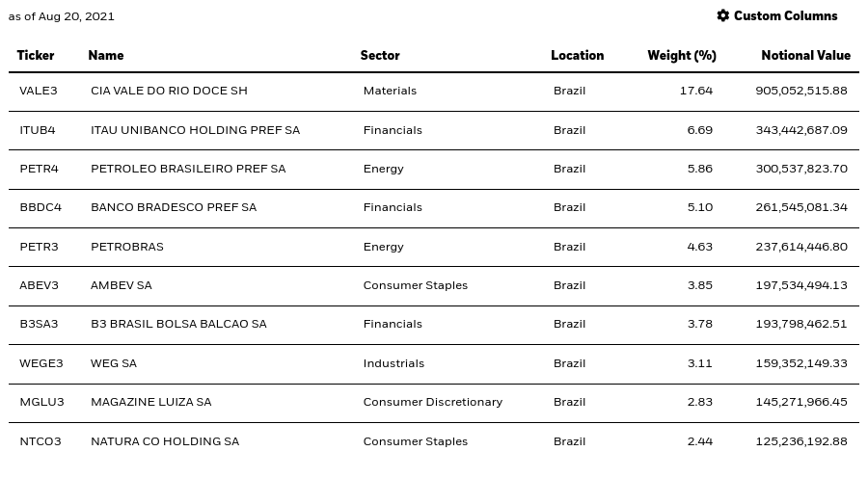Screen dimensions: 868x478
Task: Select the PETR4 ticker cell
Action: [39, 169]
